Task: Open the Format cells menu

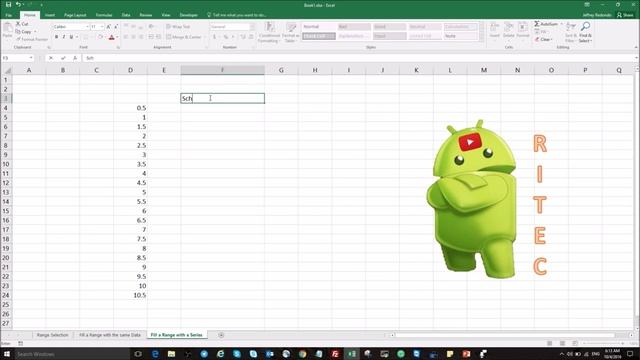Action: point(523,31)
